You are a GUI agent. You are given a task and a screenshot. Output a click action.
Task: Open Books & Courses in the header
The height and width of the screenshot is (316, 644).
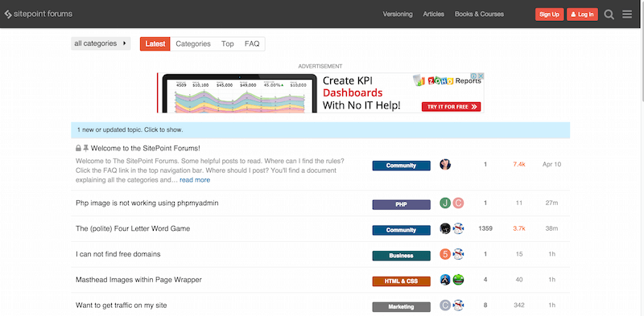(479, 14)
